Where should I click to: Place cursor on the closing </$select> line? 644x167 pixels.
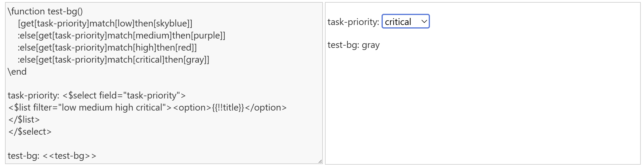pyautogui.click(x=30, y=132)
